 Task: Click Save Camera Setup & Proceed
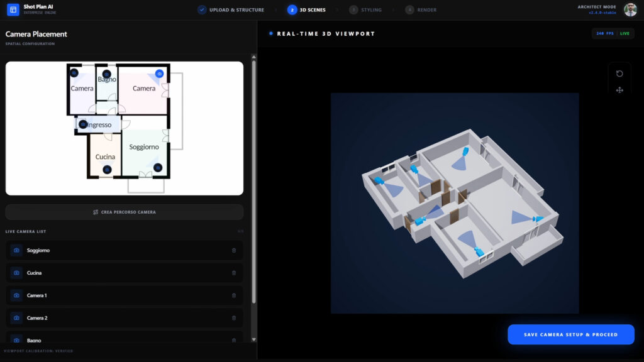coord(571,334)
